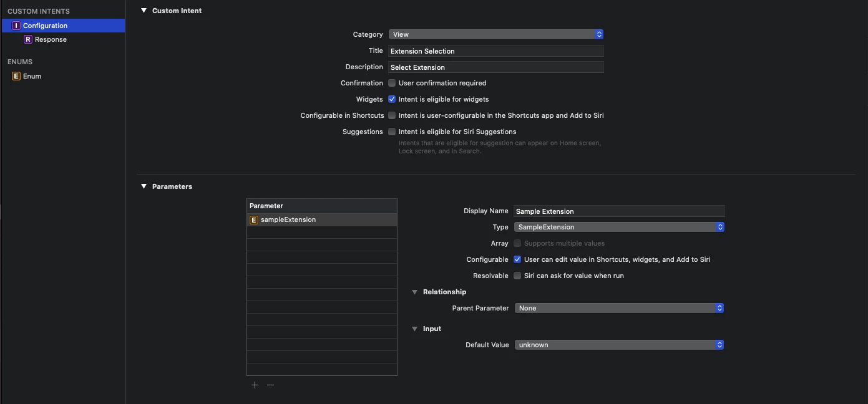Open the Type dropdown showing SampleExtension
This screenshot has height=404, width=868.
tap(618, 227)
